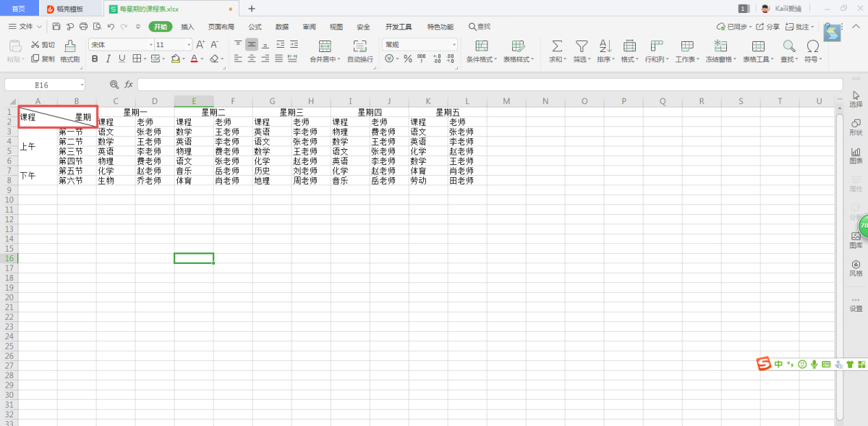Click the Freeze Panes (冻结窗格) icon
Screen dimensions: 868x426
[x=720, y=46]
